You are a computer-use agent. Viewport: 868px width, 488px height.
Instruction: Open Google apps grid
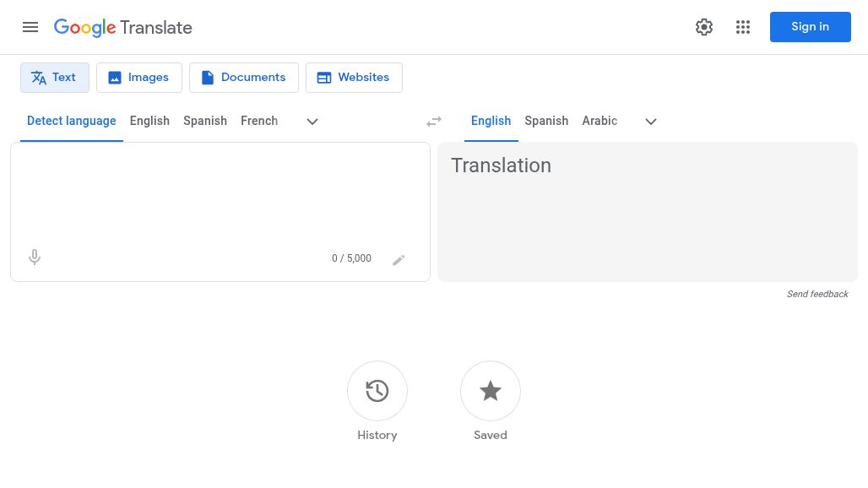pos(743,27)
